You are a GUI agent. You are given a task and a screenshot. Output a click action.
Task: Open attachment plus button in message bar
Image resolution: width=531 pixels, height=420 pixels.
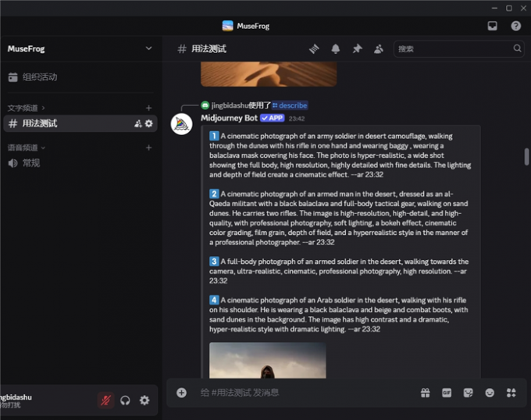181,393
